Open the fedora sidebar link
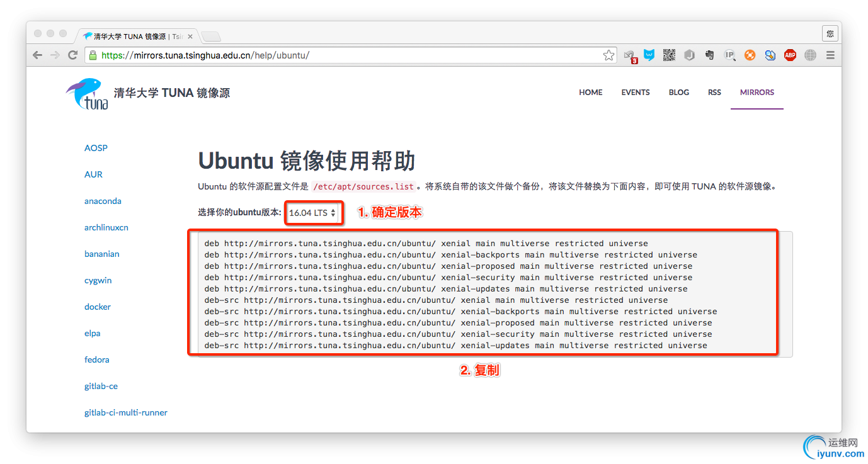Image resolution: width=868 pixels, height=464 pixels. (x=97, y=359)
